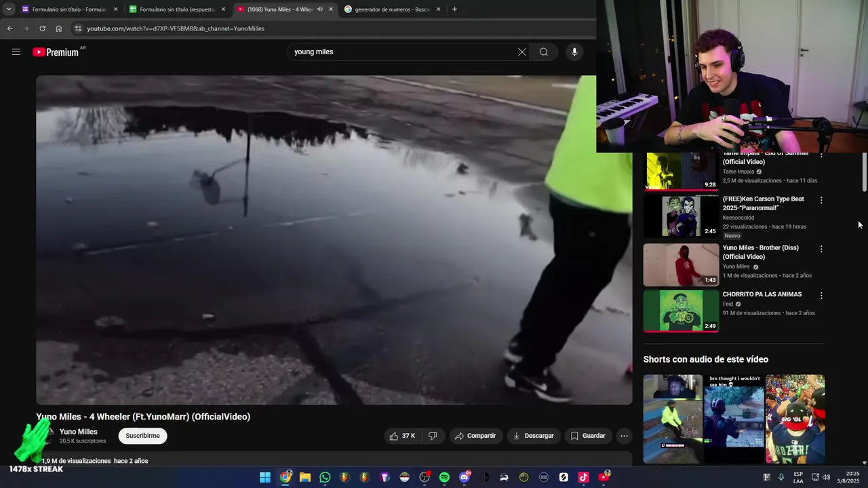Open Spotify from the taskbar

point(444,477)
